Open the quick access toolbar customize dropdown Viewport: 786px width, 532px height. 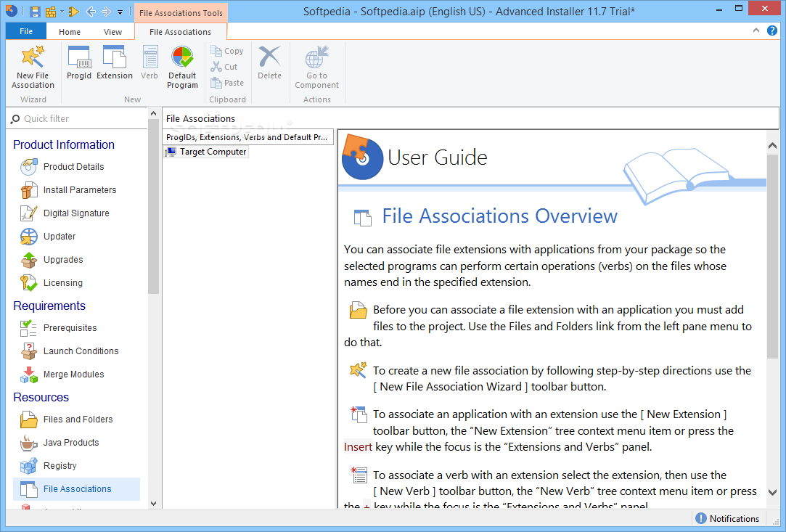[x=120, y=12]
